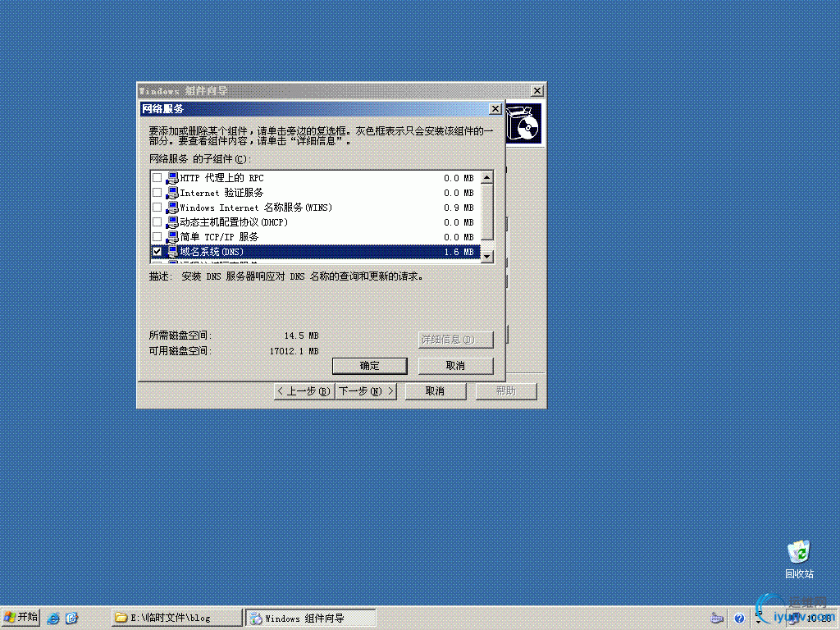Click the 简单 TCP/IP 服务 component icon
The image size is (840, 630).
[172, 237]
